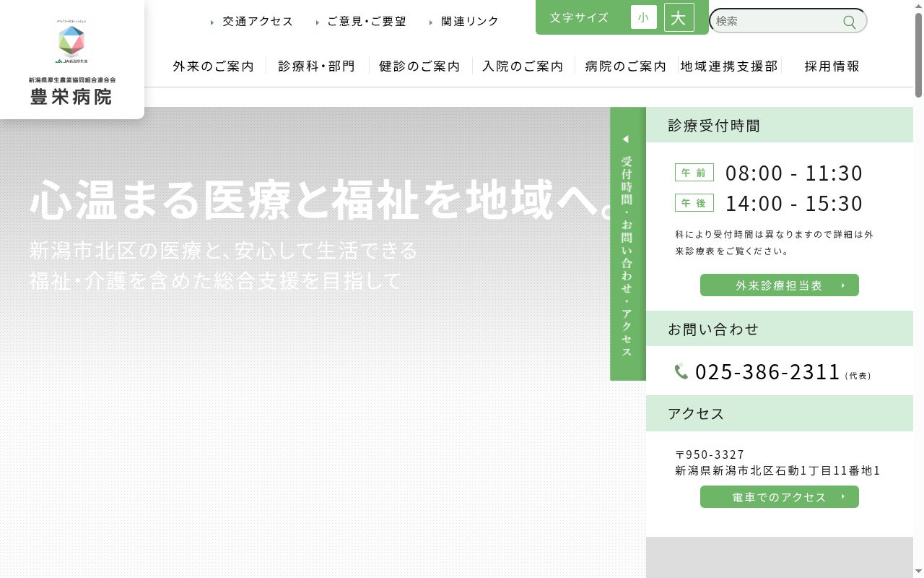Open the 採用情報 menu

pyautogui.click(x=832, y=66)
